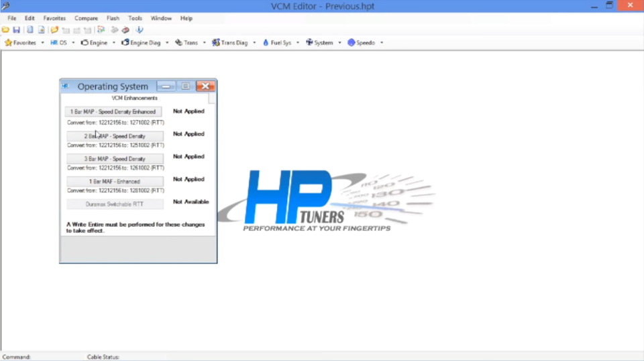Open the Trans toolbar section
Viewport: 644px width, 361px height.
point(186,43)
